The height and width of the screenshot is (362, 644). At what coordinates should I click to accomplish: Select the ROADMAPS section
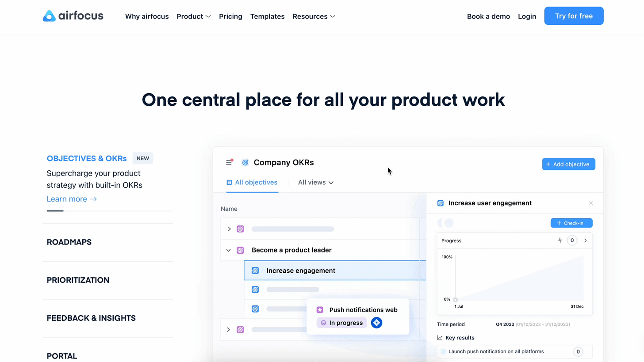coord(69,242)
